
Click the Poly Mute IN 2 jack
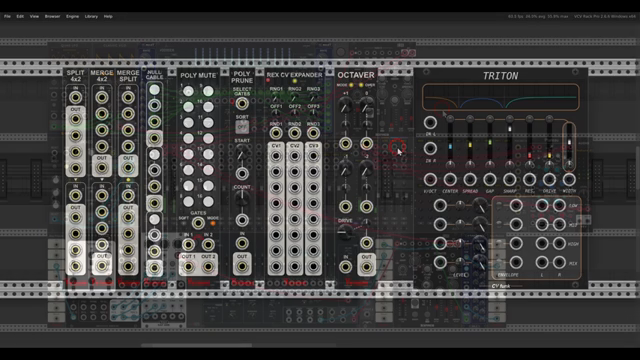click(x=208, y=245)
